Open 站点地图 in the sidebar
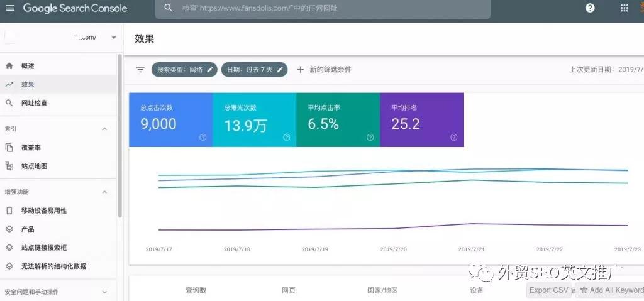Screen dimensions: 644x301 (x=34, y=167)
